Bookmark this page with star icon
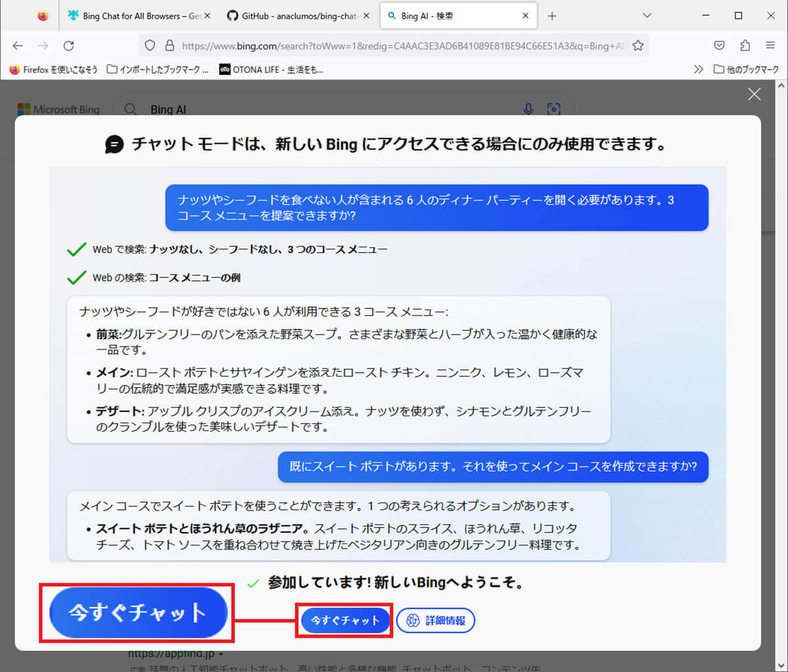788x672 pixels. (638, 46)
